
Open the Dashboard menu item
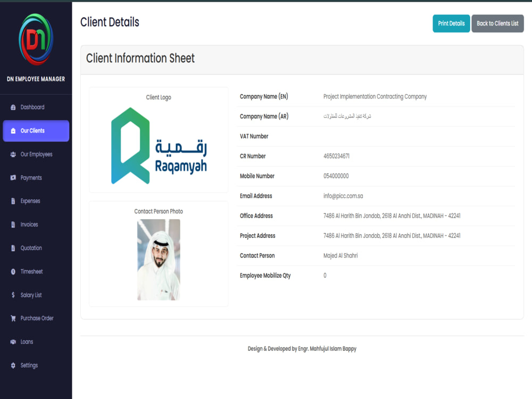36,107
